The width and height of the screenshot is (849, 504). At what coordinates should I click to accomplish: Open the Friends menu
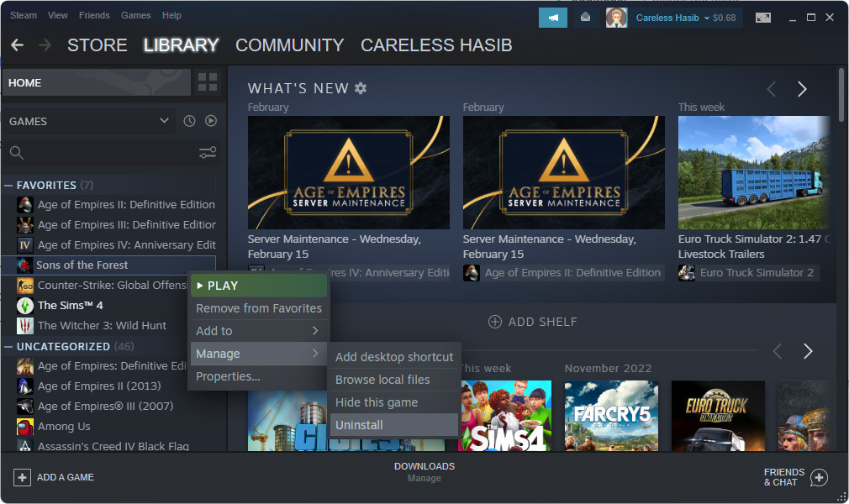[x=94, y=15]
